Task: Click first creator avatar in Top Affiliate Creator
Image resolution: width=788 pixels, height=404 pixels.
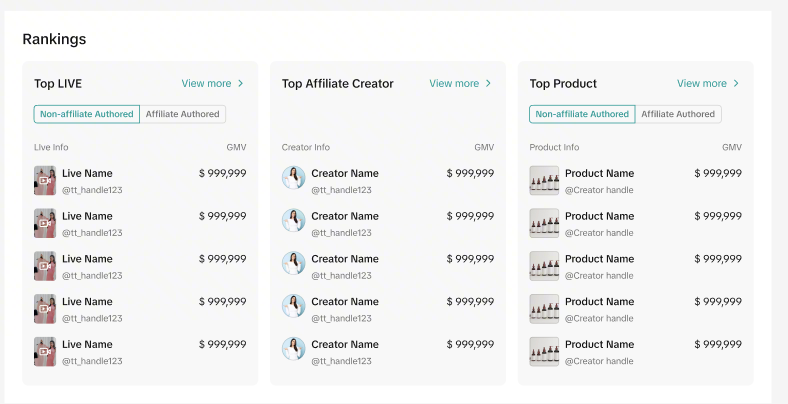Action: (x=293, y=178)
